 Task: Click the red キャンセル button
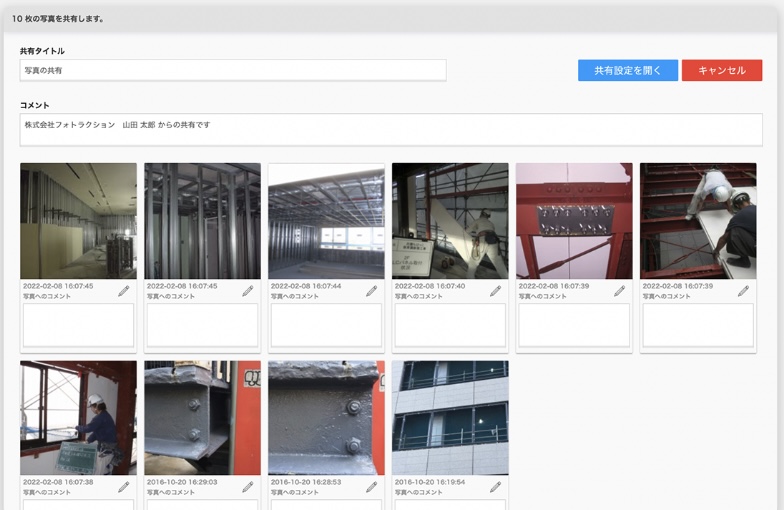(x=722, y=70)
